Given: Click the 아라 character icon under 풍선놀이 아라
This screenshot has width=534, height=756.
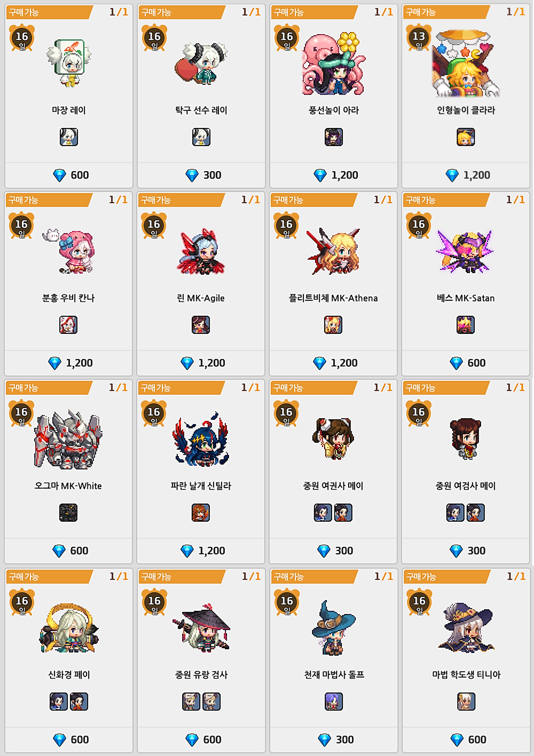Looking at the screenshot, I should pyautogui.click(x=334, y=137).
